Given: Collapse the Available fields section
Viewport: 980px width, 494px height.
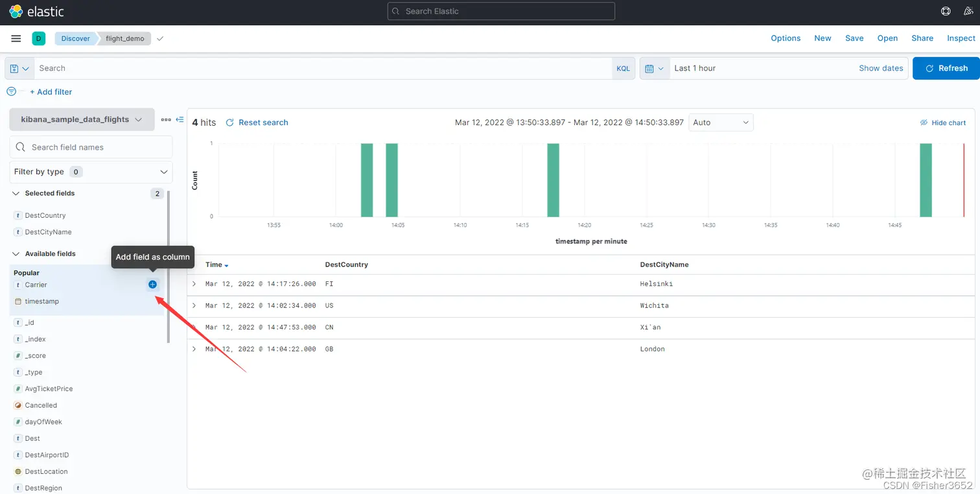Looking at the screenshot, I should click(16, 253).
